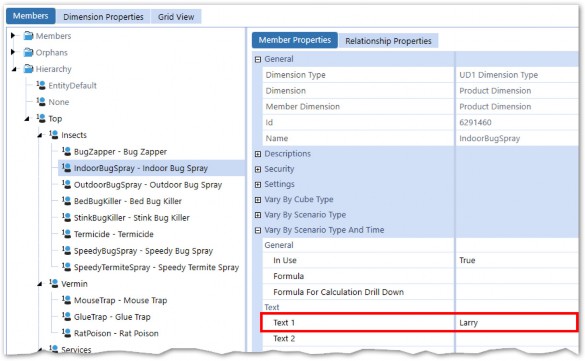The image size is (585, 361).
Task: Expand the Security section
Action: point(258,169)
